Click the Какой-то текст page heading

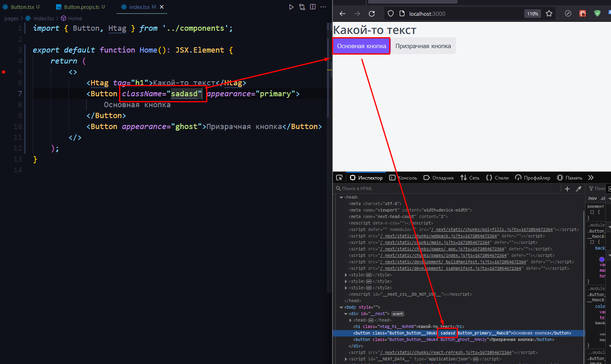coord(375,30)
